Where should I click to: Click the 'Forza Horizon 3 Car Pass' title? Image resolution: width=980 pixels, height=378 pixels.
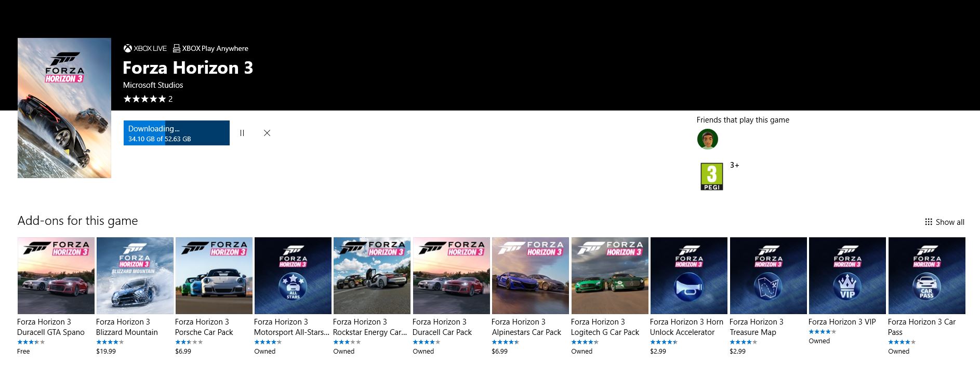tap(922, 327)
